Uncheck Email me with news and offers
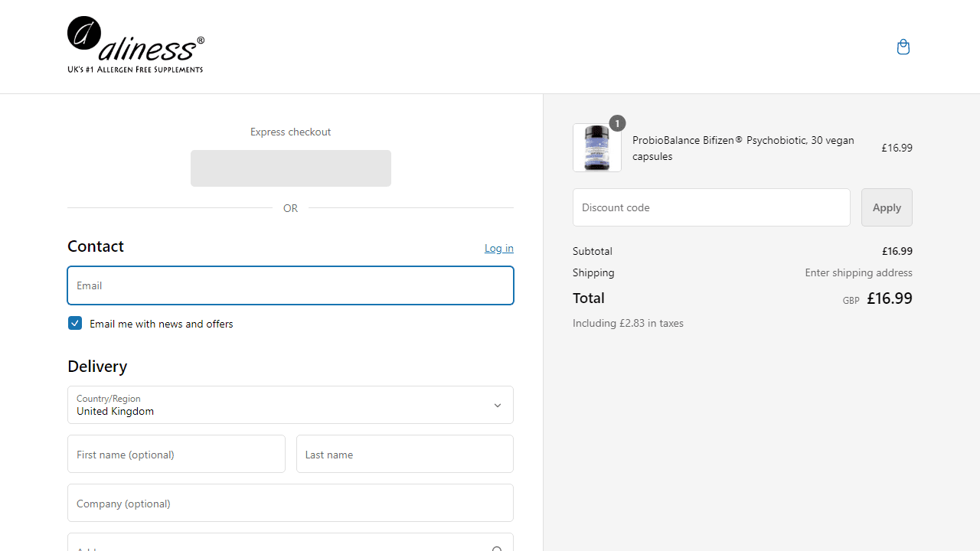 pyautogui.click(x=75, y=323)
